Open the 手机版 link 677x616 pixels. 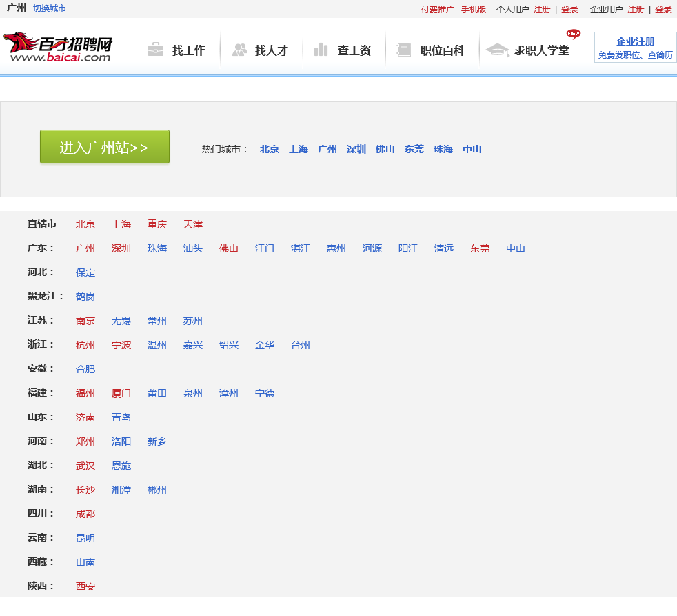(473, 10)
